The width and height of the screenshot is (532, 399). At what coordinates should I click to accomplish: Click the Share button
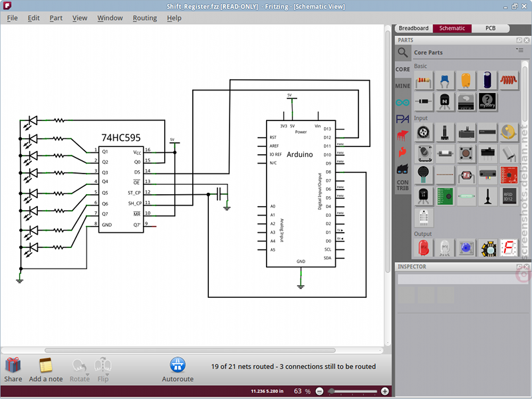(13, 370)
